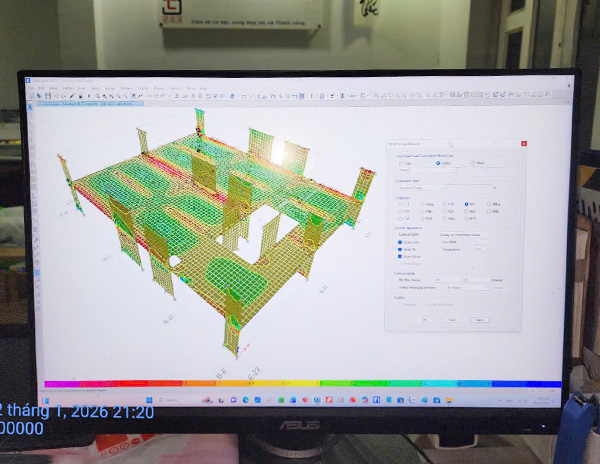Choose the MMax component radio button
The image size is (600, 464).
[489, 204]
